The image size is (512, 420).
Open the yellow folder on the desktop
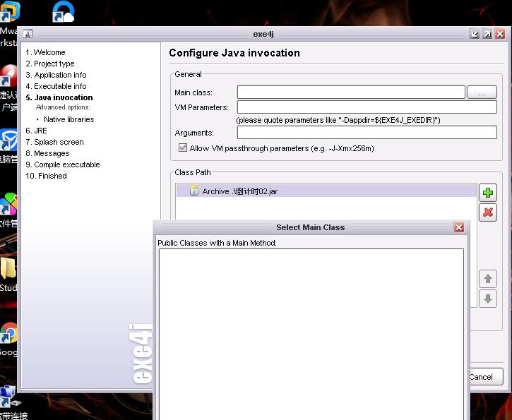point(8,268)
